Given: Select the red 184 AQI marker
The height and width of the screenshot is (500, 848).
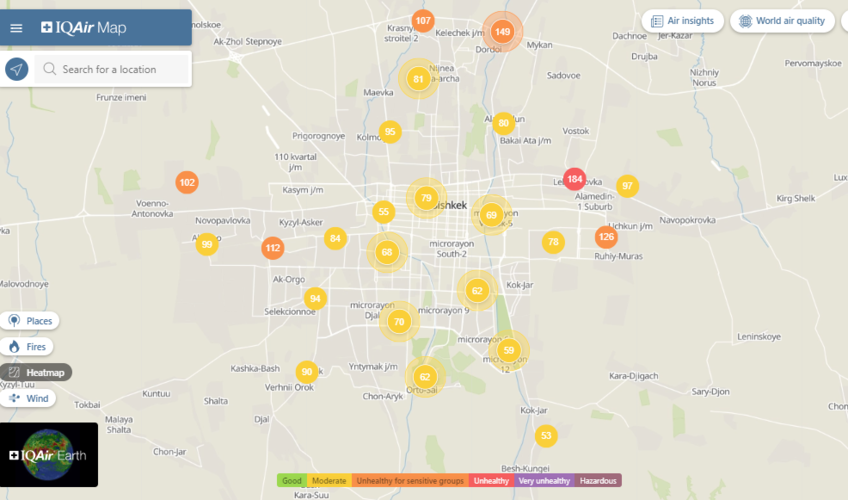Looking at the screenshot, I should click(574, 180).
